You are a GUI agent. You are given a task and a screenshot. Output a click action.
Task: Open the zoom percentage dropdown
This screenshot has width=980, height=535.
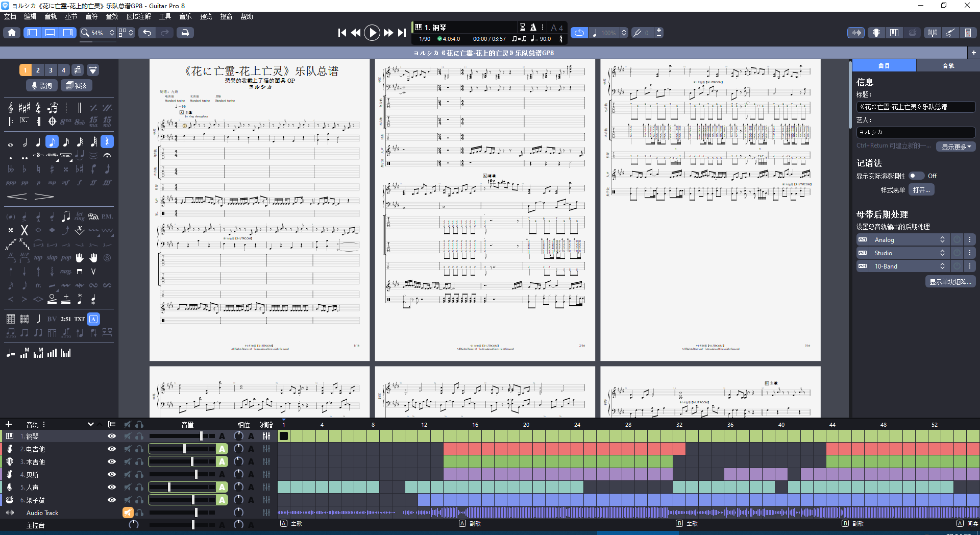point(112,33)
